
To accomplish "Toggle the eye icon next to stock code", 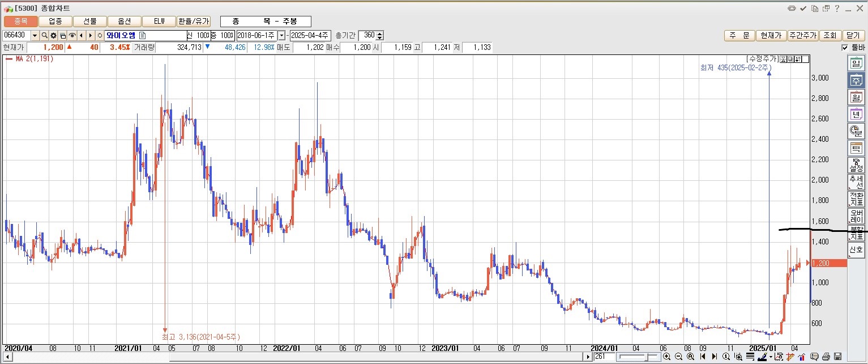I will (72, 35).
